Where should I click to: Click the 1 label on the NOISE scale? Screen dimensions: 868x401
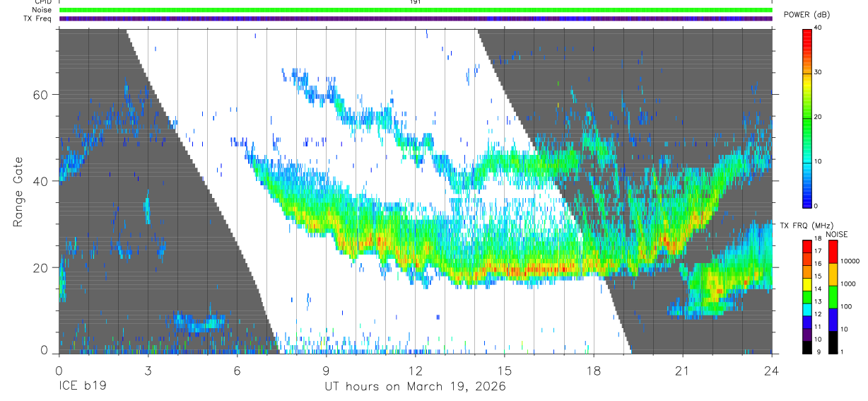tap(843, 352)
